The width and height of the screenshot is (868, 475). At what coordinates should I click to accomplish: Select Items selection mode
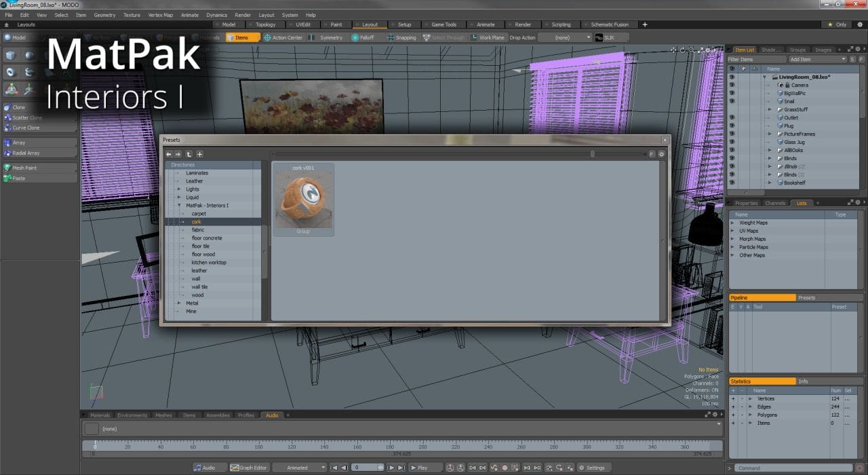point(243,37)
